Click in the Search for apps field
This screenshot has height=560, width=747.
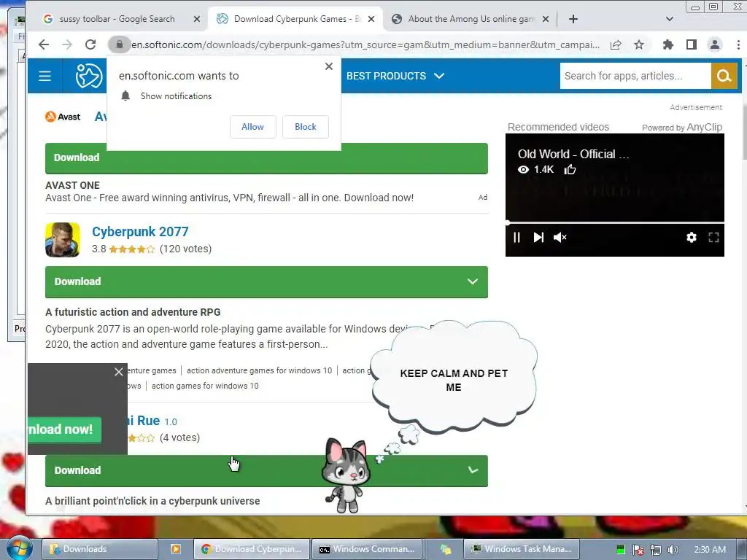635,76
